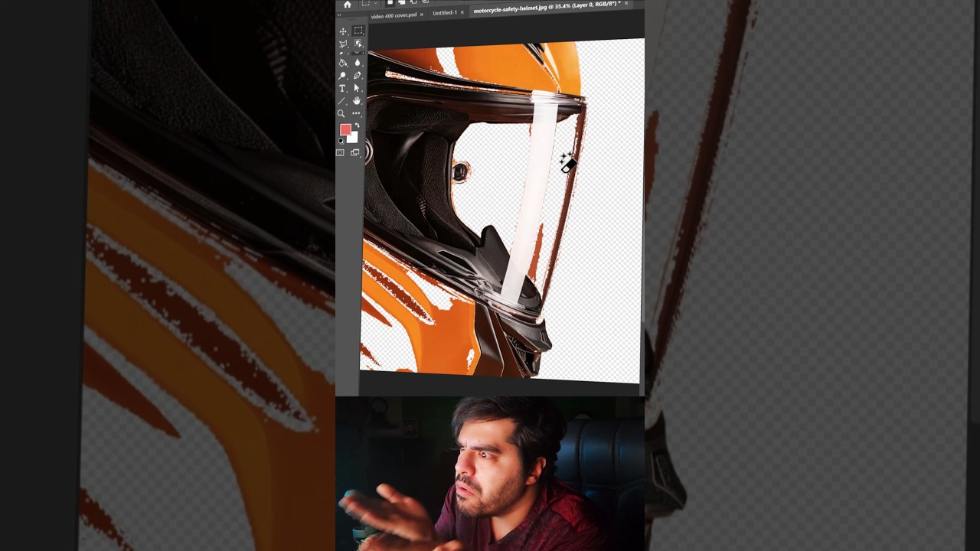Select the Object Selection tool
The image size is (980, 551).
358,44
